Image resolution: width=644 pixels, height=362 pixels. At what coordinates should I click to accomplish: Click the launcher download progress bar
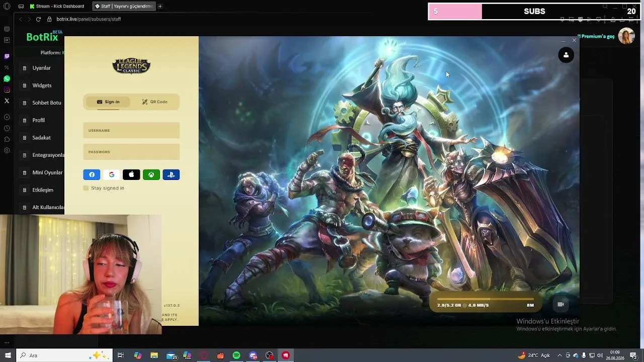(485, 299)
